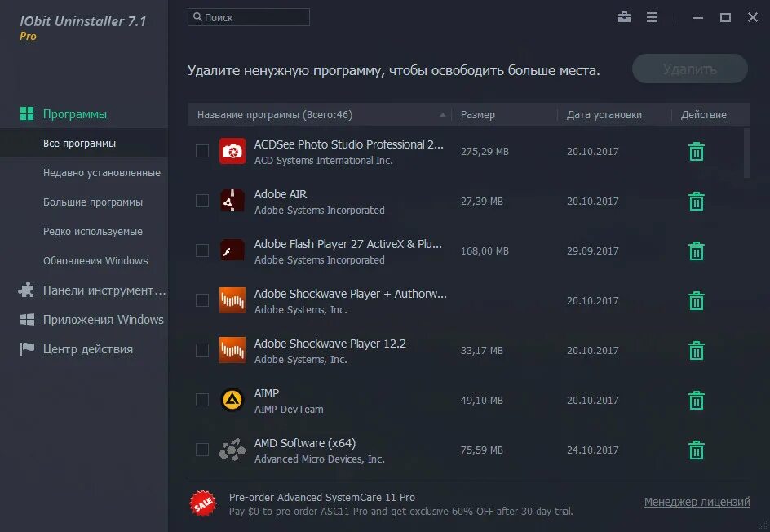
Task: Select ACDSee Photo Studio Professional row name
Action: click(348, 144)
